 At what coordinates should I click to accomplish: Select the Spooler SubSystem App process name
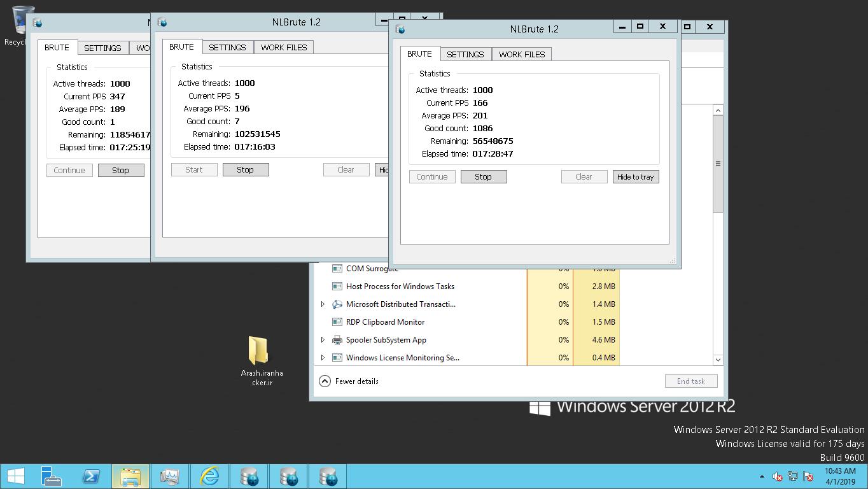[x=386, y=340]
